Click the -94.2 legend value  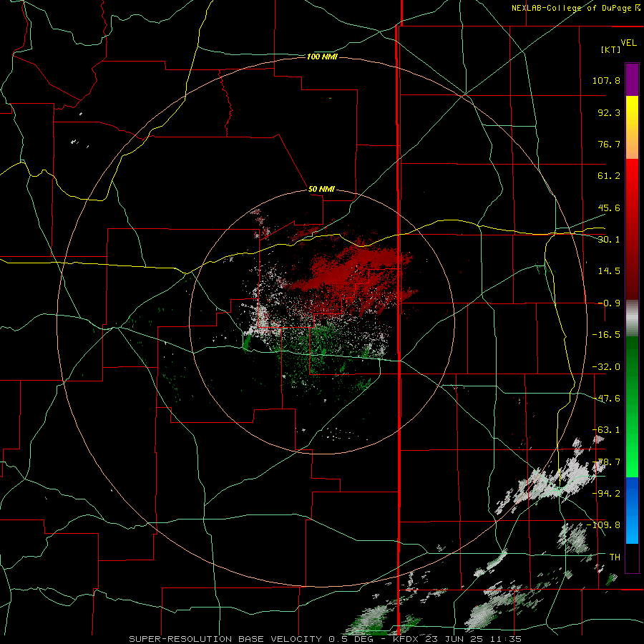click(606, 494)
